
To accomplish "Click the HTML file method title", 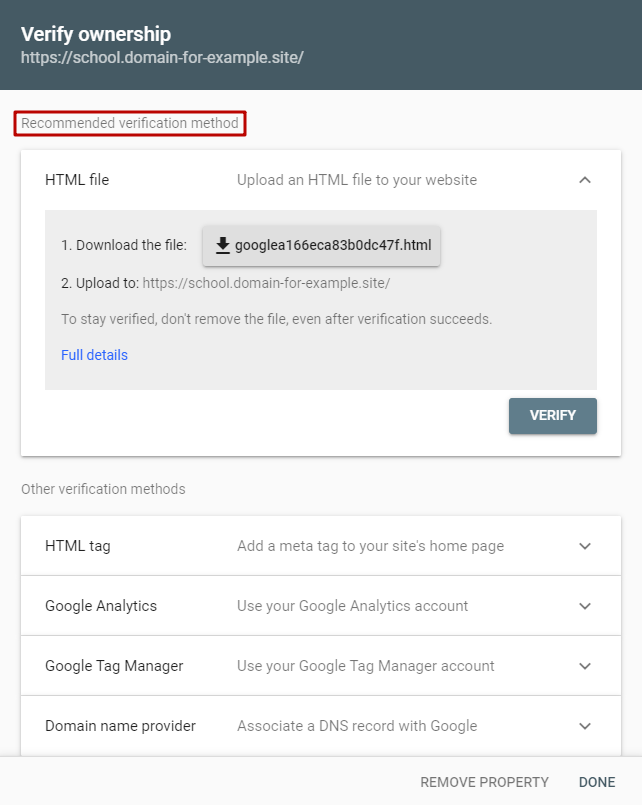I will pyautogui.click(x=77, y=180).
